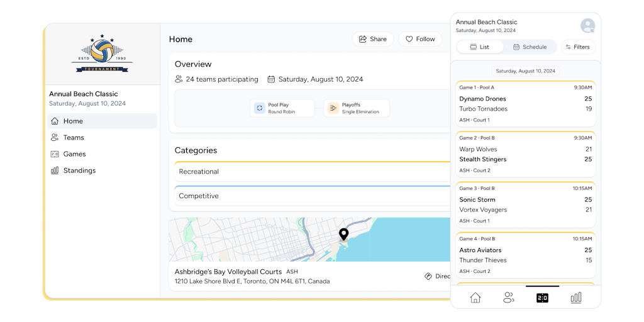Select the Pool Play Round Robin stage
644x322 pixels.
(282, 108)
